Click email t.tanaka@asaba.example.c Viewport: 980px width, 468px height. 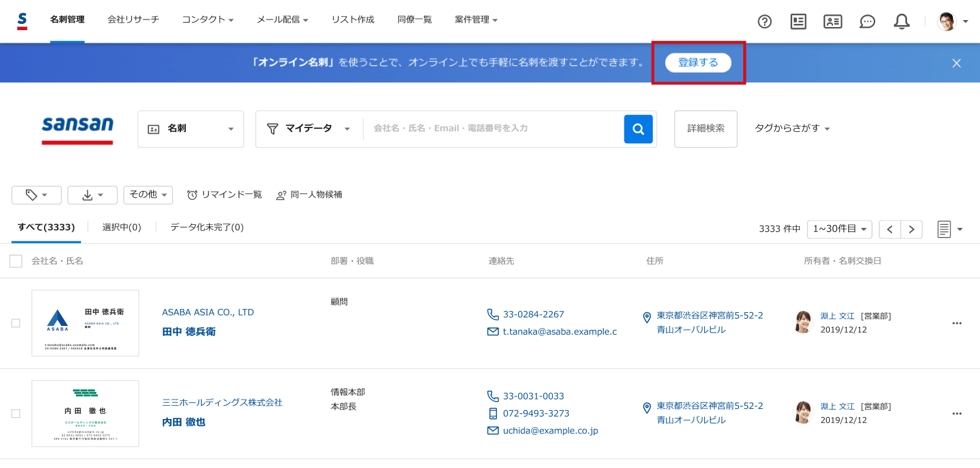coord(560,332)
